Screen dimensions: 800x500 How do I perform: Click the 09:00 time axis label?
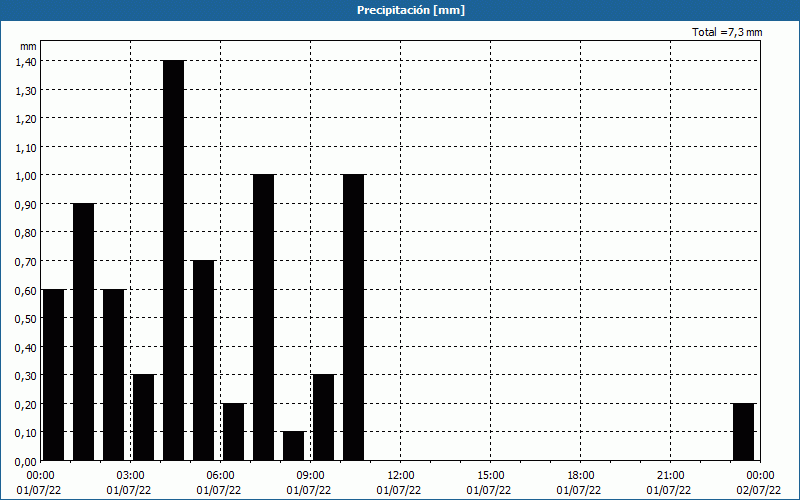310,476
